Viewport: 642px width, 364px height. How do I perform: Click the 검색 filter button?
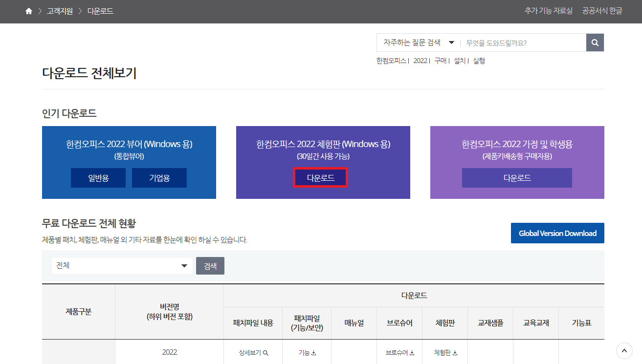click(210, 266)
